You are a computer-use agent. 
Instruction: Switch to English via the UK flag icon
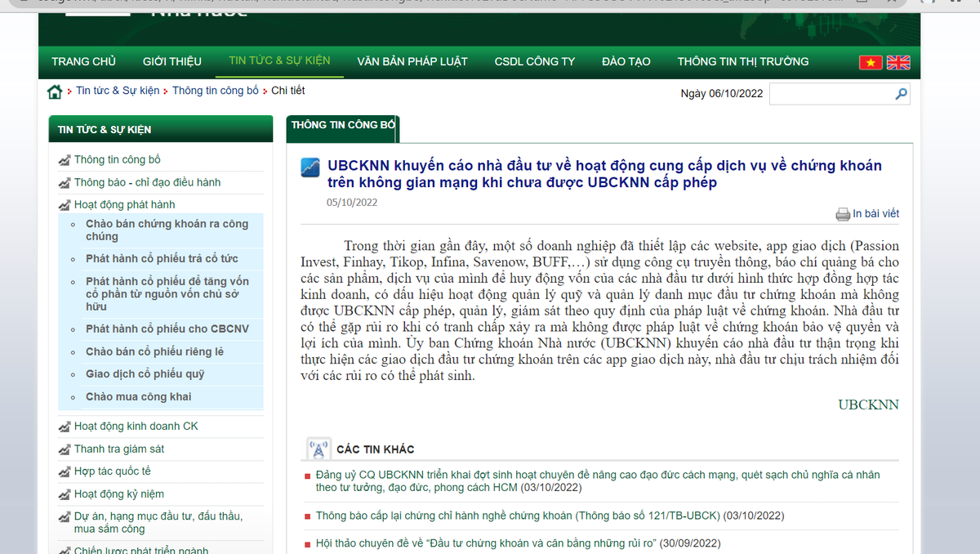[898, 61]
